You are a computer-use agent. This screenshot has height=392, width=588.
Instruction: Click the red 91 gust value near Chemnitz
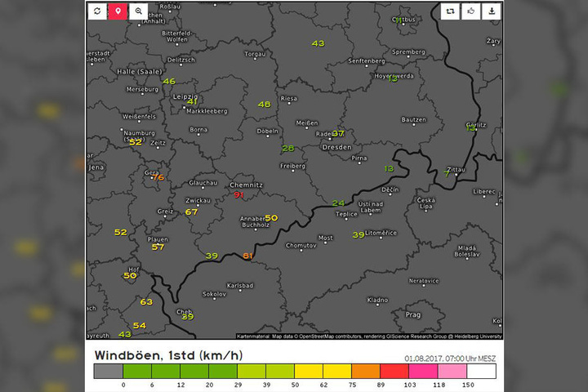pyautogui.click(x=238, y=194)
